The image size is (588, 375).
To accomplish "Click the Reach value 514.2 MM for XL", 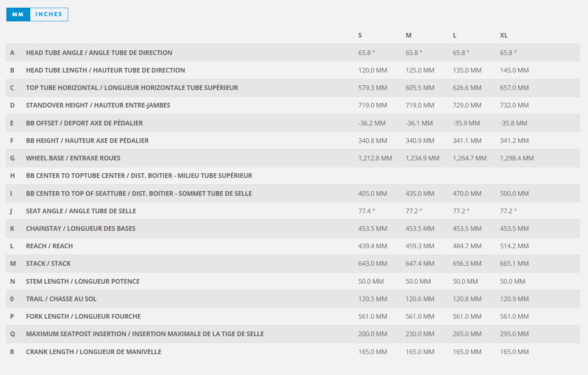I will click(x=514, y=246).
